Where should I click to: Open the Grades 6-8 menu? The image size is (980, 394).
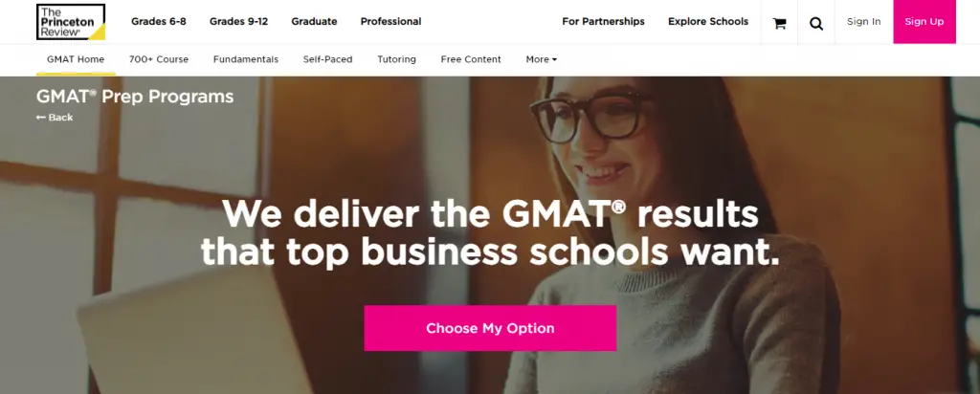[x=158, y=21]
